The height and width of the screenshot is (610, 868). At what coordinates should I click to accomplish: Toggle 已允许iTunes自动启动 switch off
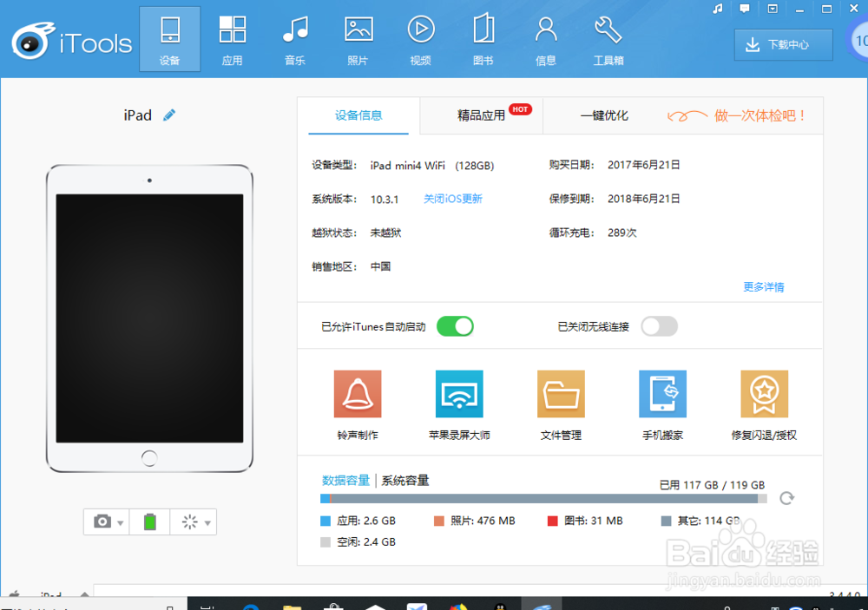pyautogui.click(x=455, y=326)
